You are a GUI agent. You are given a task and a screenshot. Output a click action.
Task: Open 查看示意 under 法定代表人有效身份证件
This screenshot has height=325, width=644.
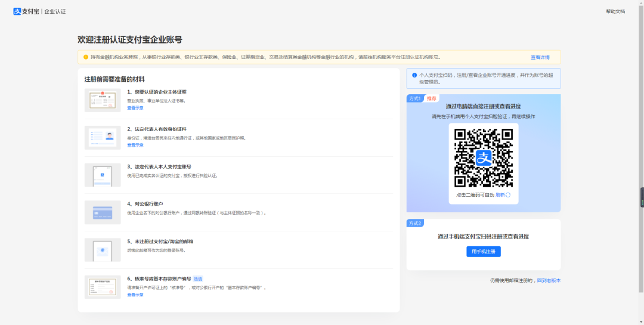(x=135, y=146)
